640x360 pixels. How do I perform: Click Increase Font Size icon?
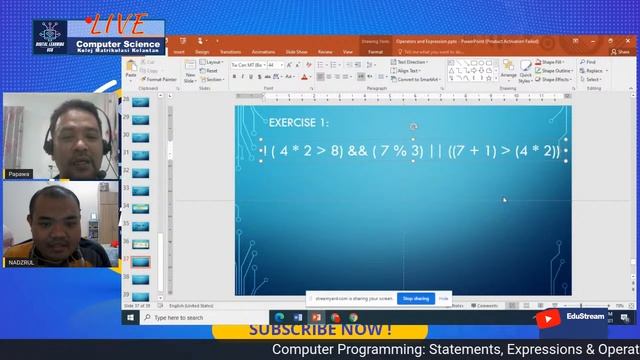point(289,65)
